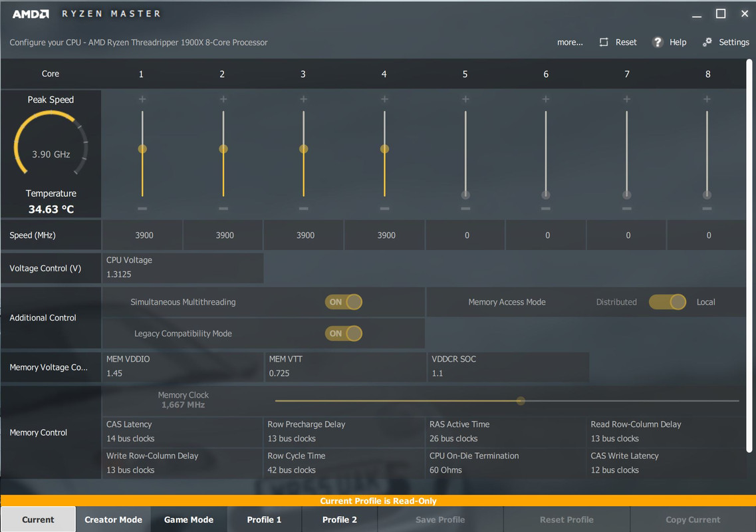The image size is (756, 532).
Task: Click minus icon below Core 4 slider
Action: pyautogui.click(x=384, y=208)
